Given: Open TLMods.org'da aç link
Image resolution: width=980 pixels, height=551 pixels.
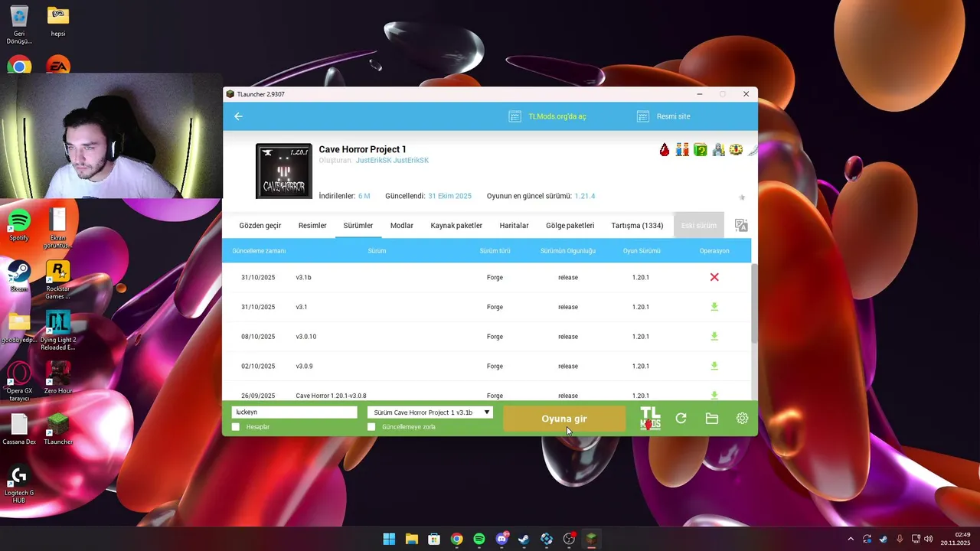Looking at the screenshot, I should [x=557, y=116].
